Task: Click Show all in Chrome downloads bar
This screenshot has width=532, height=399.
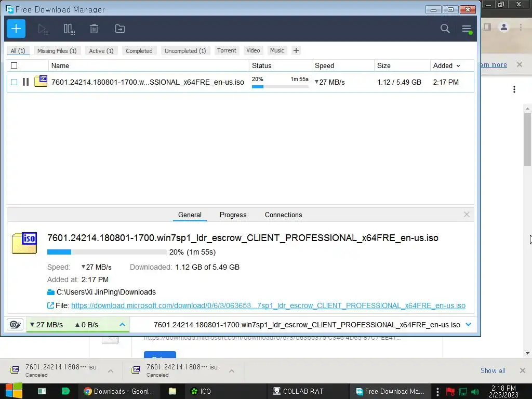Action: tap(493, 370)
